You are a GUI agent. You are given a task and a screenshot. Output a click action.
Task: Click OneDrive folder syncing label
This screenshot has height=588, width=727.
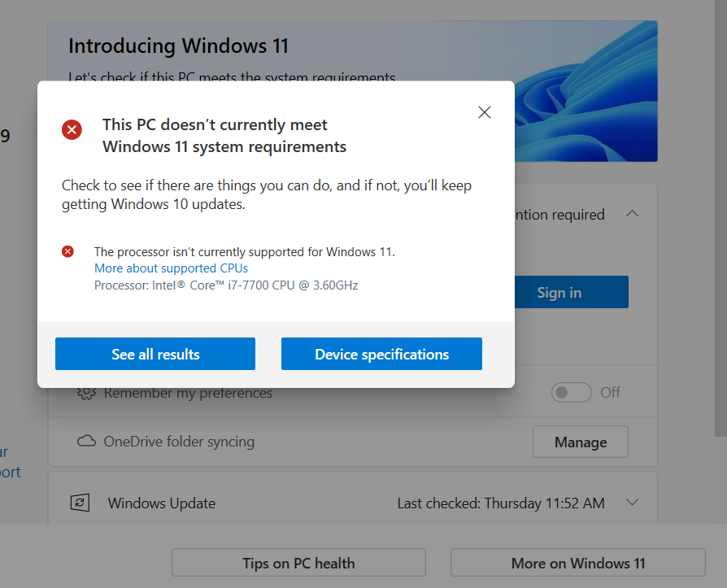(179, 442)
